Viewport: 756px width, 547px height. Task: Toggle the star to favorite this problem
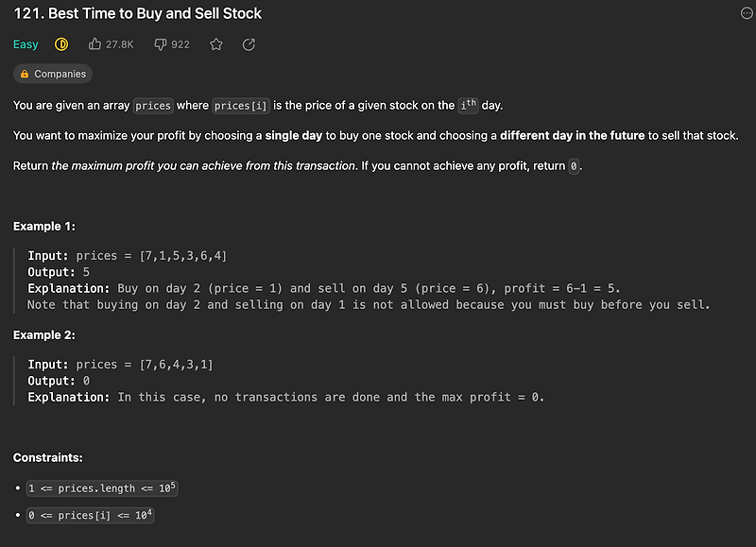click(x=218, y=43)
